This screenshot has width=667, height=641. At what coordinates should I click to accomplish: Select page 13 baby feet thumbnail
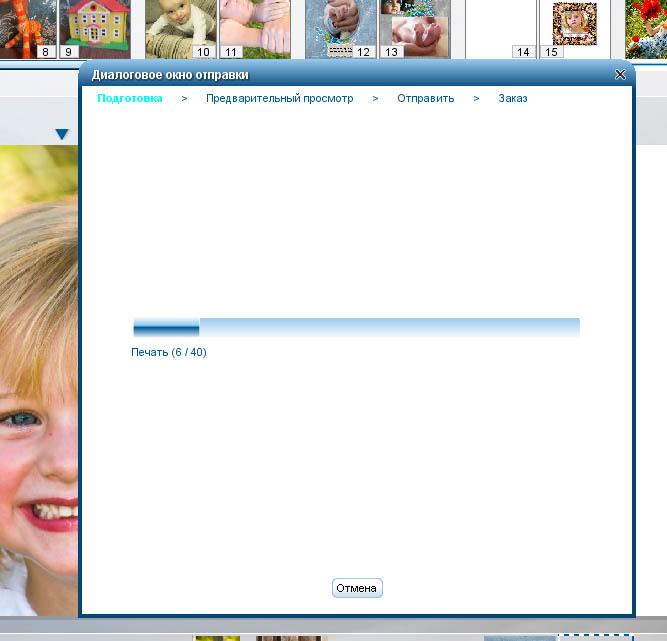(x=415, y=29)
